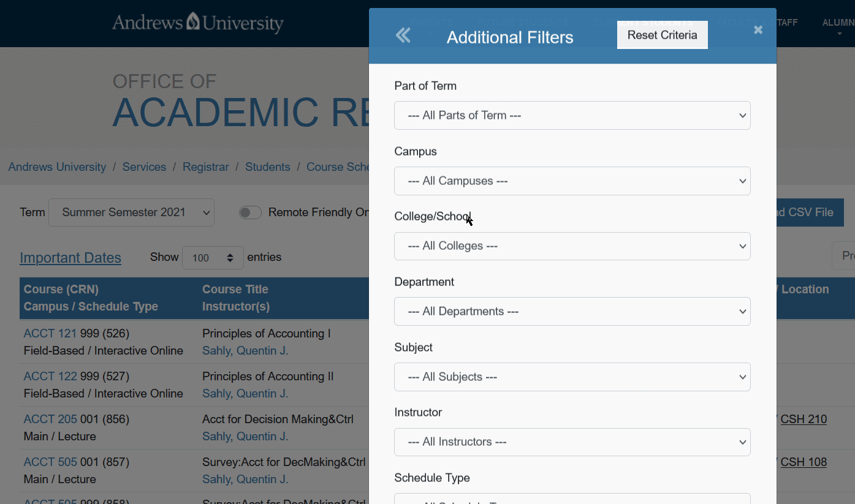
Task: Open the CSH 108 location link
Action: click(804, 462)
